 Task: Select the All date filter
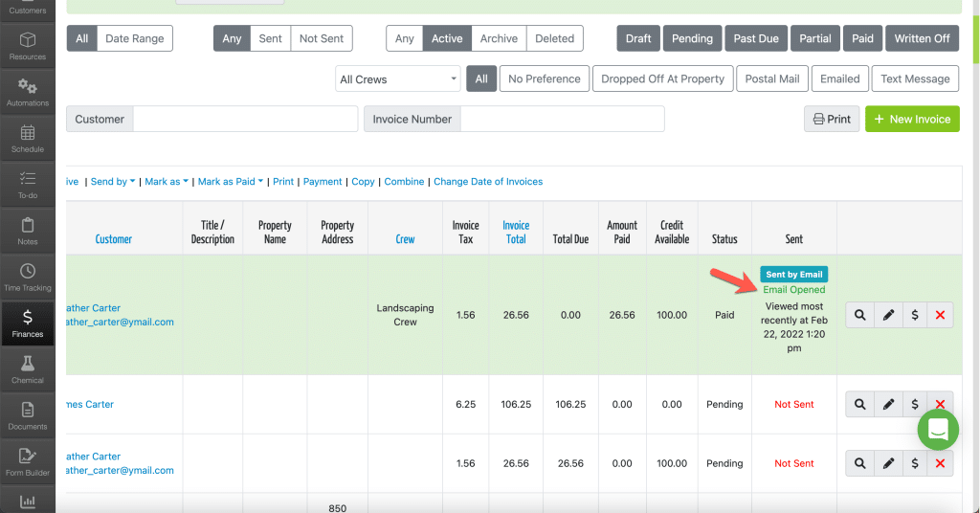82,38
